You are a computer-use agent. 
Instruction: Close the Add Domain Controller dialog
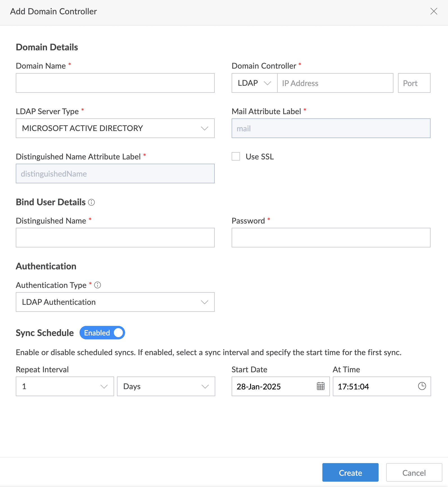(x=434, y=11)
